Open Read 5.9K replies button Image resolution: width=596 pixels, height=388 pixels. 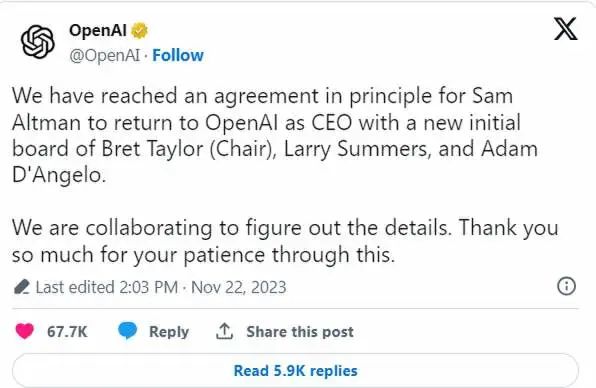pos(295,371)
